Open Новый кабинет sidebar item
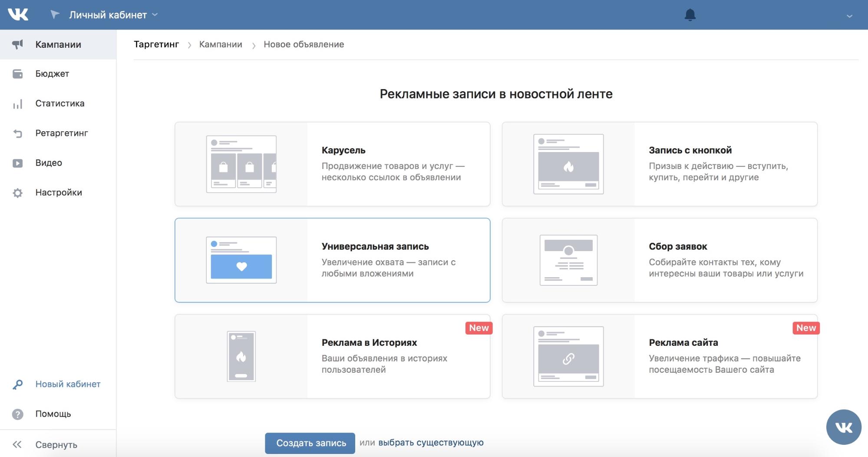The height and width of the screenshot is (457, 868). (68, 384)
